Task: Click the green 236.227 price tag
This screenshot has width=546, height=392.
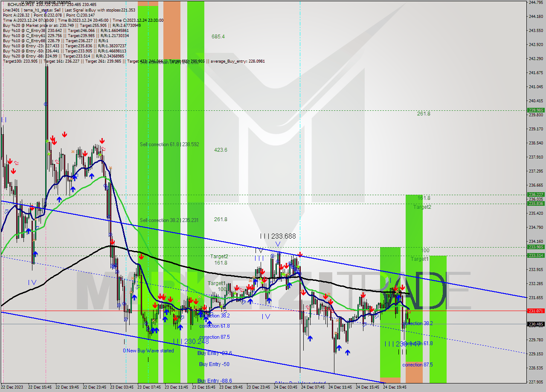Action: (x=536, y=194)
